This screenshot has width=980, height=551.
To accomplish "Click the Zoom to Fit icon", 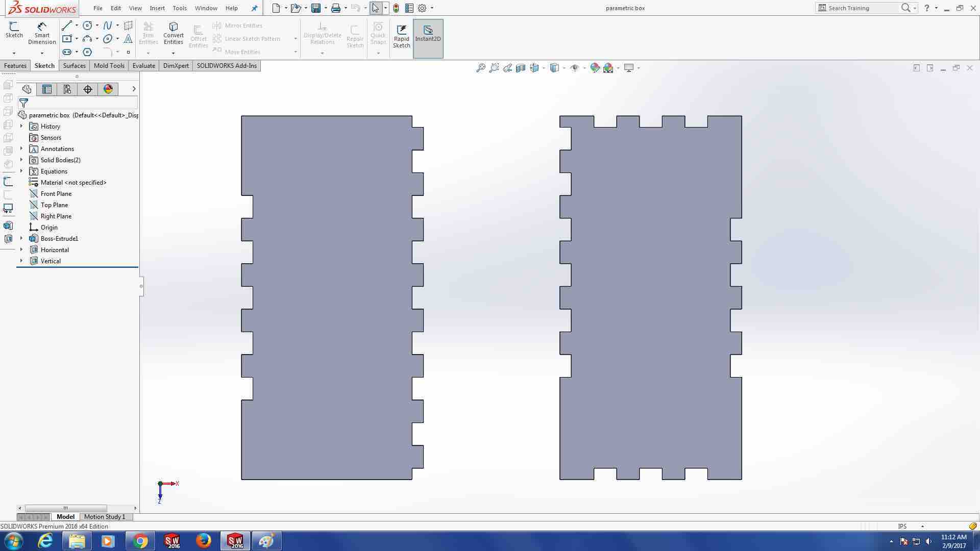I will 480,68.
